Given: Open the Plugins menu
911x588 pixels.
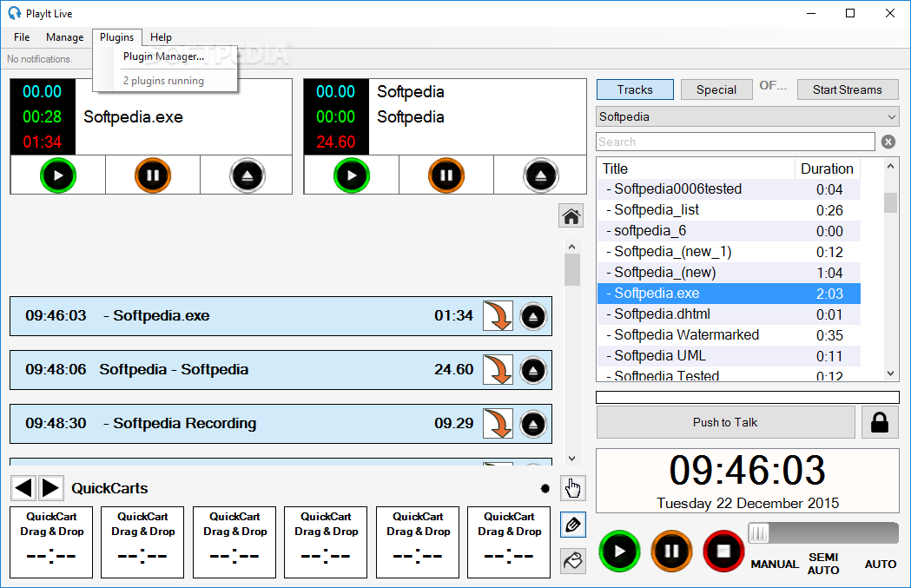Looking at the screenshot, I should point(116,37).
